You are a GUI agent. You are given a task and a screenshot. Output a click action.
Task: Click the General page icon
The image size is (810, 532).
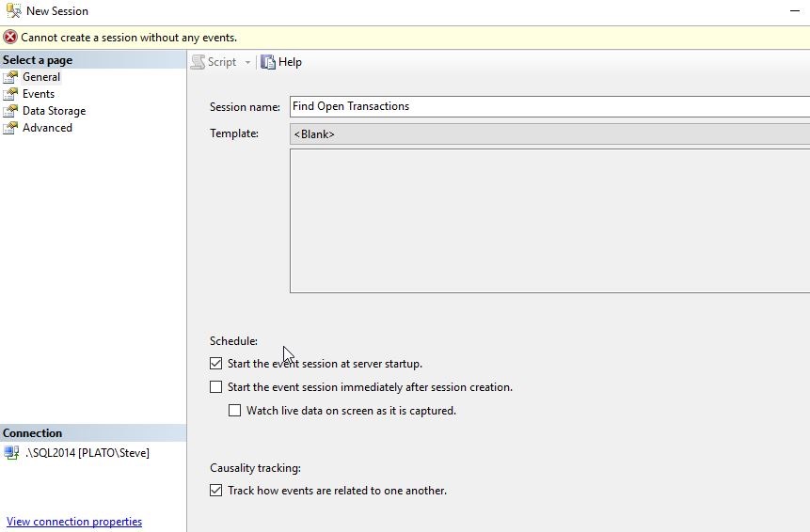tap(10, 77)
